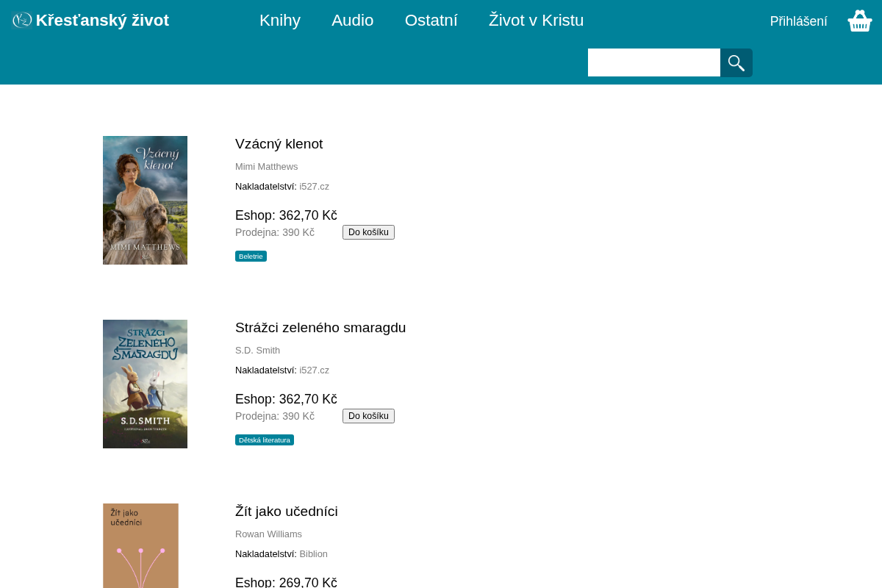Image resolution: width=882 pixels, height=588 pixels.
Task: Open Vzácný klenot book cover thumbnail
Action: [x=145, y=200]
